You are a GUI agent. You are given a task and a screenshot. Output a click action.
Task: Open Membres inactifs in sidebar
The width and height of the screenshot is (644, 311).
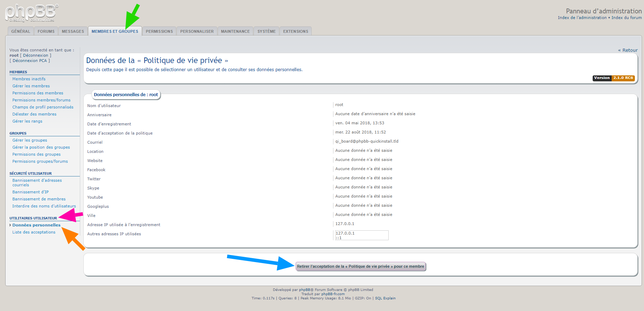click(29, 79)
